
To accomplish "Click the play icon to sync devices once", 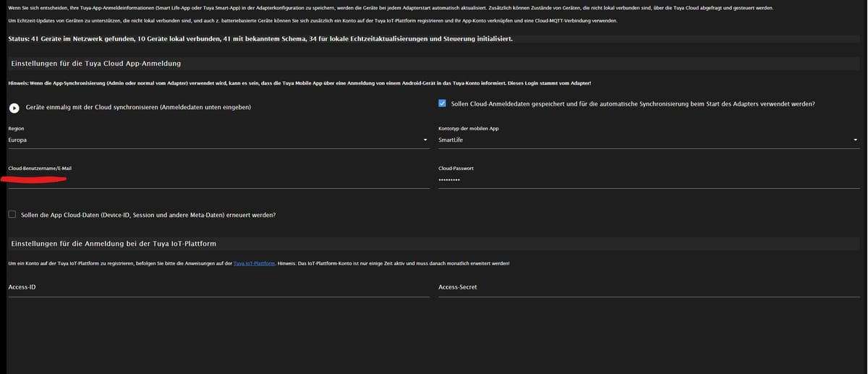I will 14,108.
